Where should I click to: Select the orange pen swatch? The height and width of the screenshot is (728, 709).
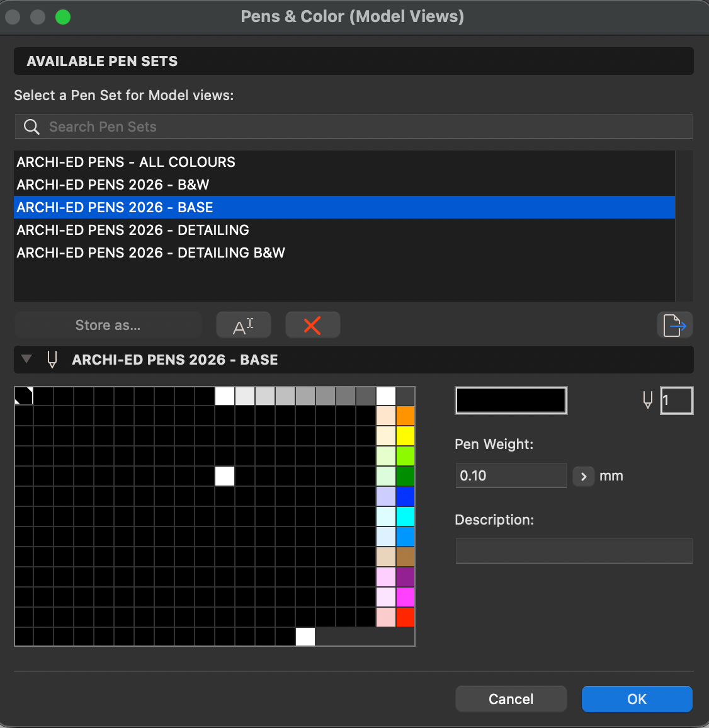[x=405, y=416]
